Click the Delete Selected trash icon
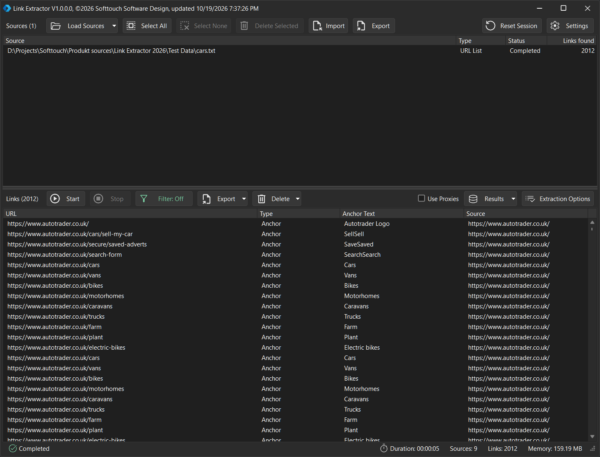 [x=244, y=26]
